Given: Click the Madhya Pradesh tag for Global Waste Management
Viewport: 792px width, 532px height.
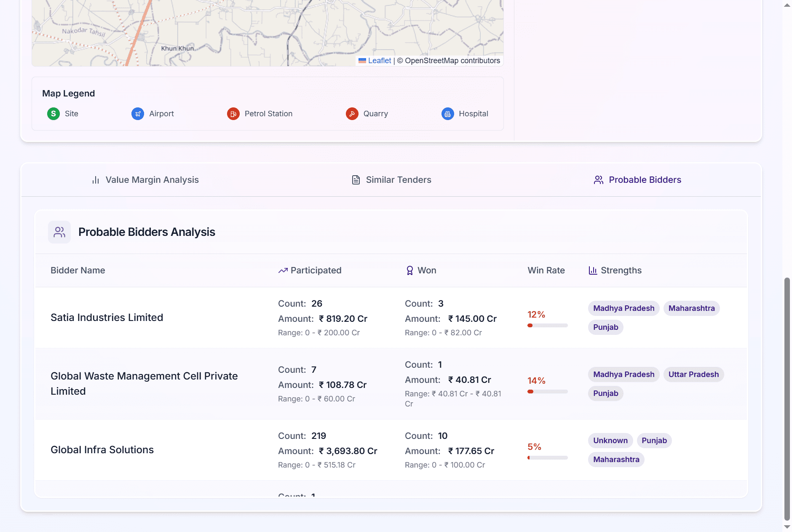Looking at the screenshot, I should point(624,374).
